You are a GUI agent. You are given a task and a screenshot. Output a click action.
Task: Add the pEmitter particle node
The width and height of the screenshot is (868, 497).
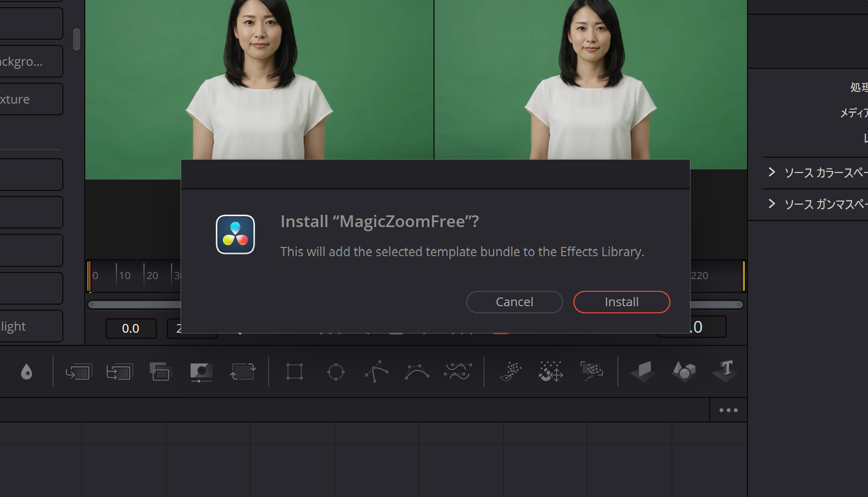point(511,372)
